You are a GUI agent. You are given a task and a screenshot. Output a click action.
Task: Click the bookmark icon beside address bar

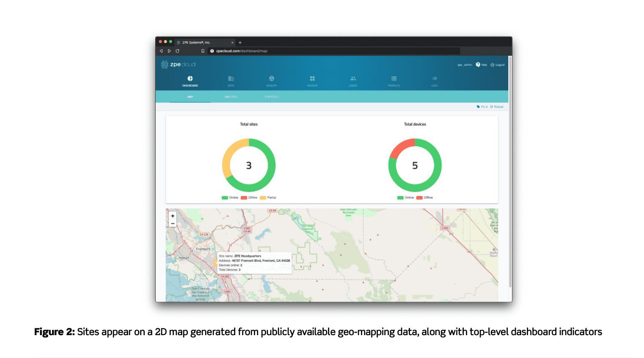click(x=203, y=51)
